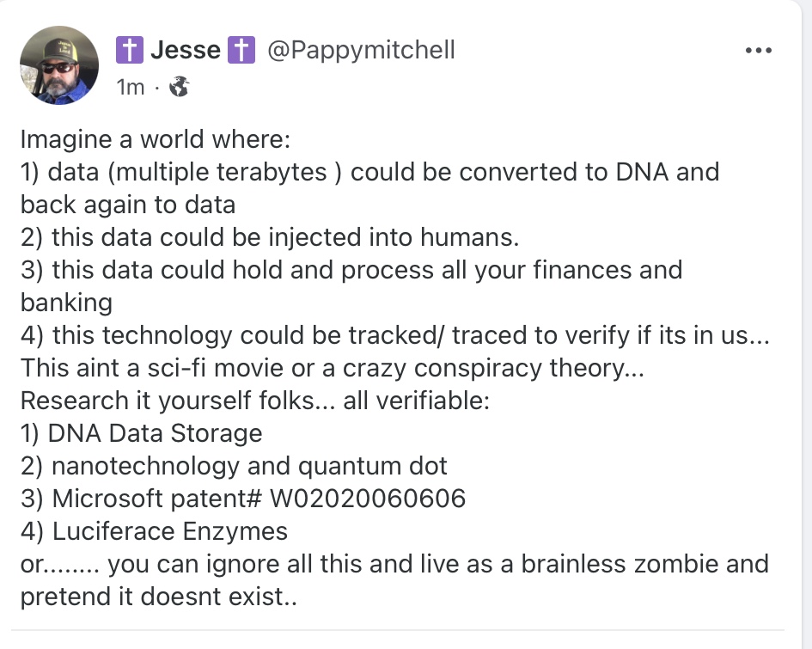This screenshot has height=649, width=812.
Task: Click the @Pappymitchell handle
Action: [x=362, y=51]
